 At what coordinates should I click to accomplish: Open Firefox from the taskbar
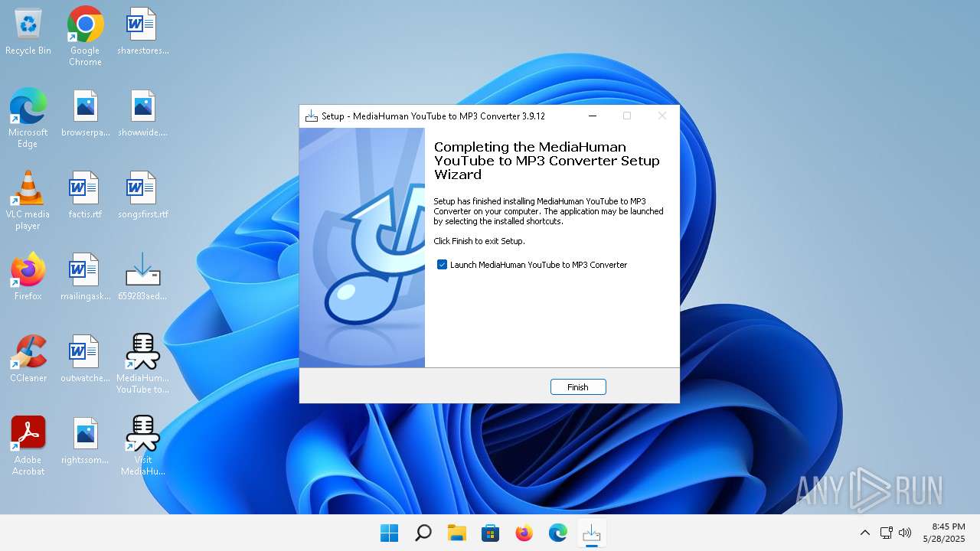524,533
